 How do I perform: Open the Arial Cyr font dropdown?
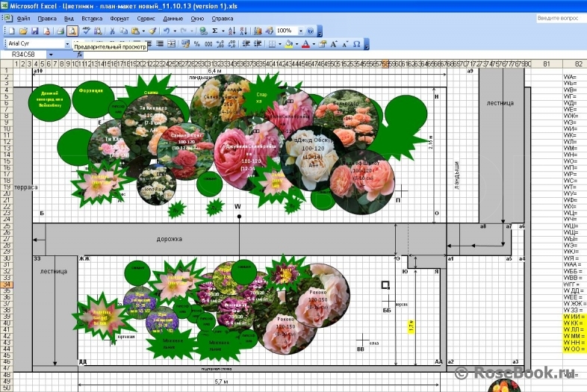(x=67, y=44)
